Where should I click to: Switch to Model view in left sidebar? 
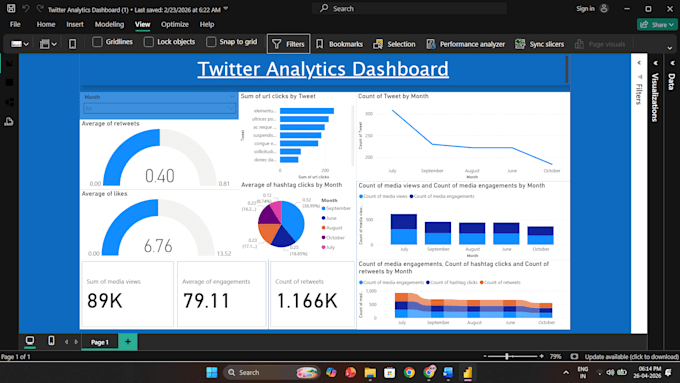(9, 102)
